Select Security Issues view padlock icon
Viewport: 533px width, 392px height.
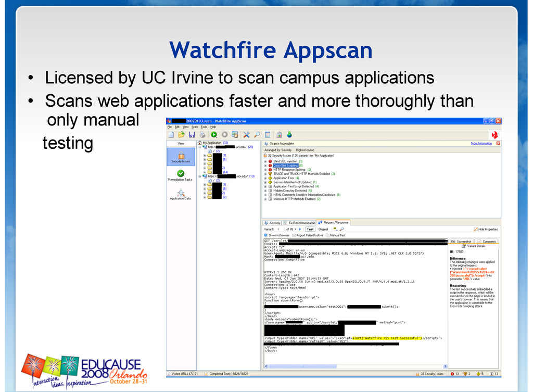coord(181,157)
